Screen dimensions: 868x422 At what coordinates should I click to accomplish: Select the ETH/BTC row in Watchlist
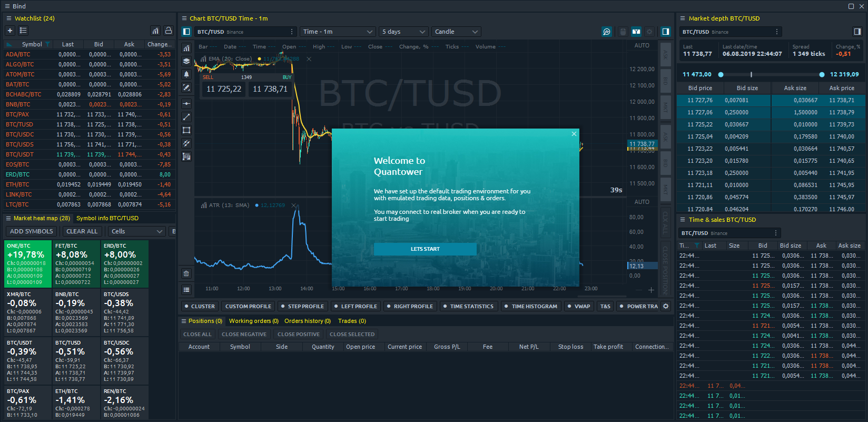click(18, 184)
